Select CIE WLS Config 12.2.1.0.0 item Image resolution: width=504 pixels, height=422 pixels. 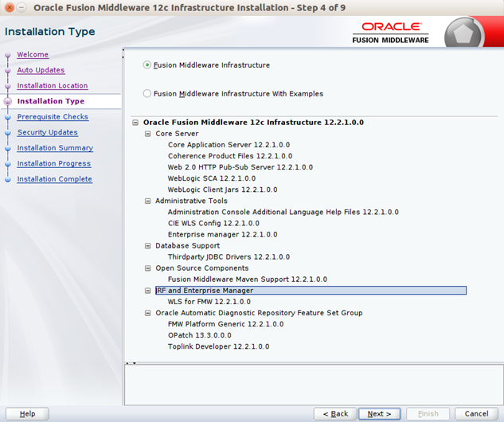(213, 224)
